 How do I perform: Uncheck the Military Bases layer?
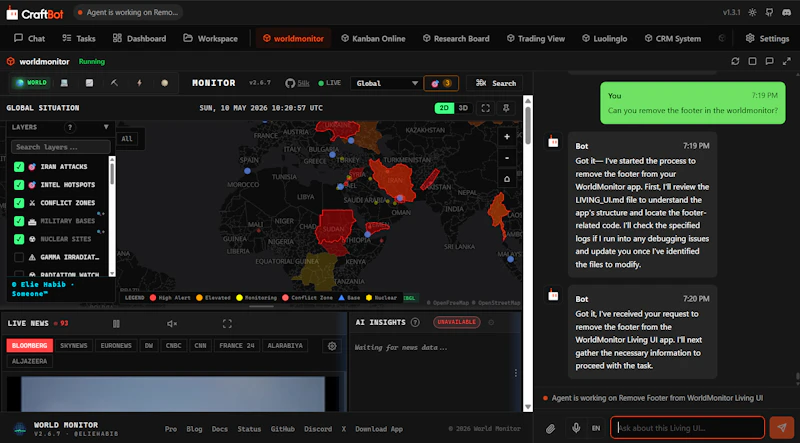(x=19, y=221)
